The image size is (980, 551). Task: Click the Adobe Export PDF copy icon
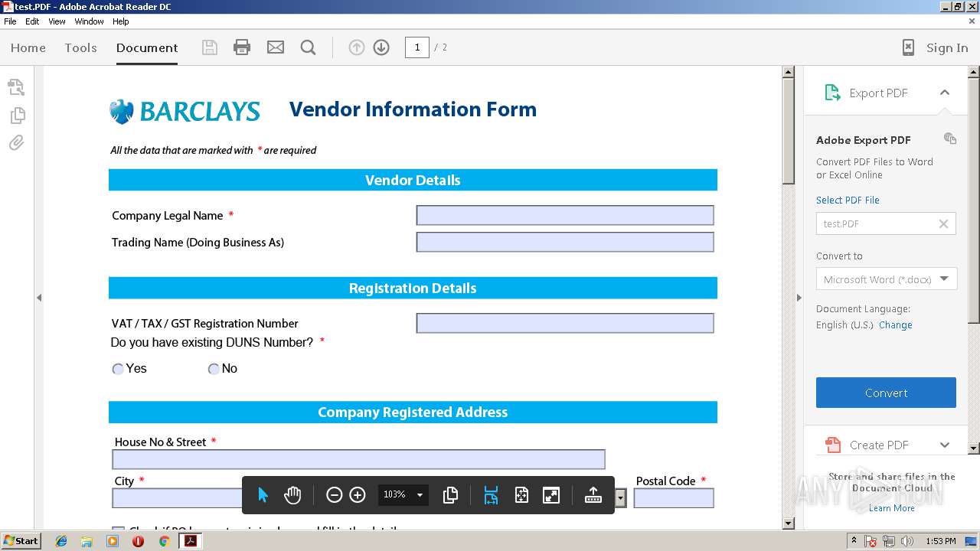point(950,139)
